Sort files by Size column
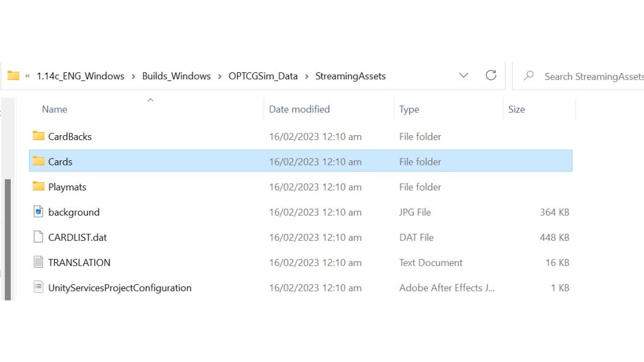 516,109
